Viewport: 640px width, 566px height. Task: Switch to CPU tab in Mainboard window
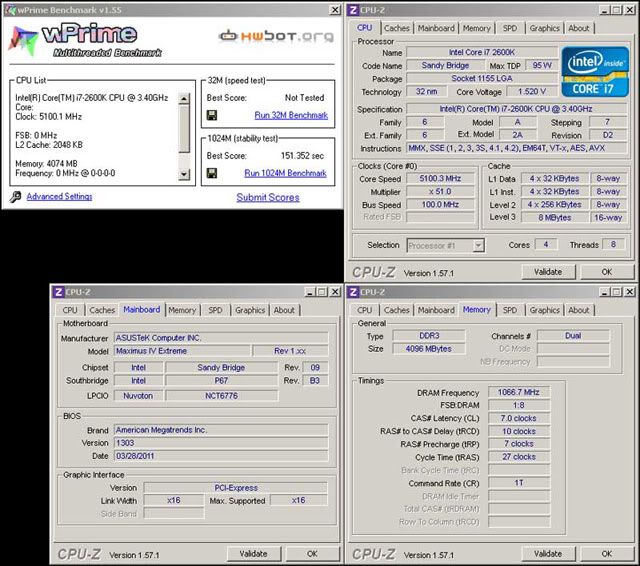tap(70, 310)
